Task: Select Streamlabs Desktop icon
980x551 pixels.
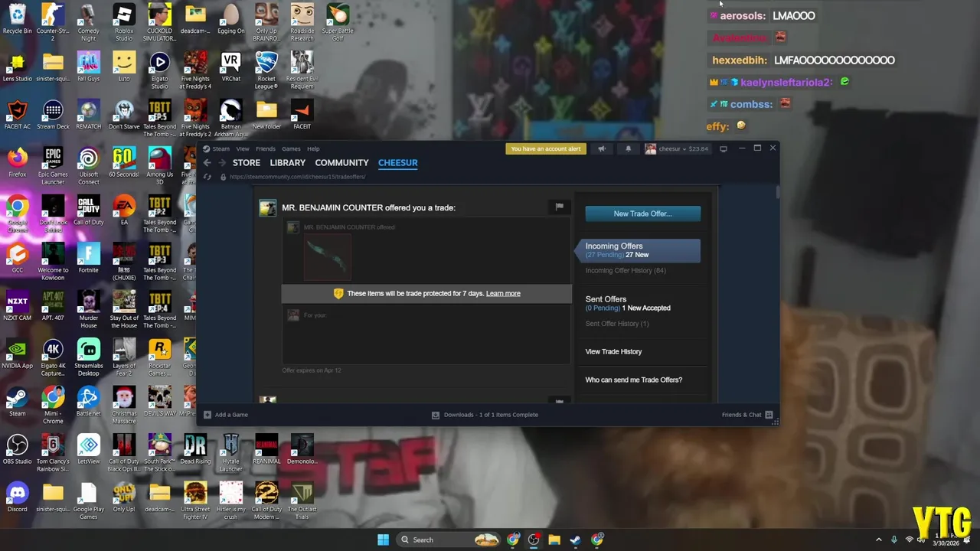Action: click(88, 357)
